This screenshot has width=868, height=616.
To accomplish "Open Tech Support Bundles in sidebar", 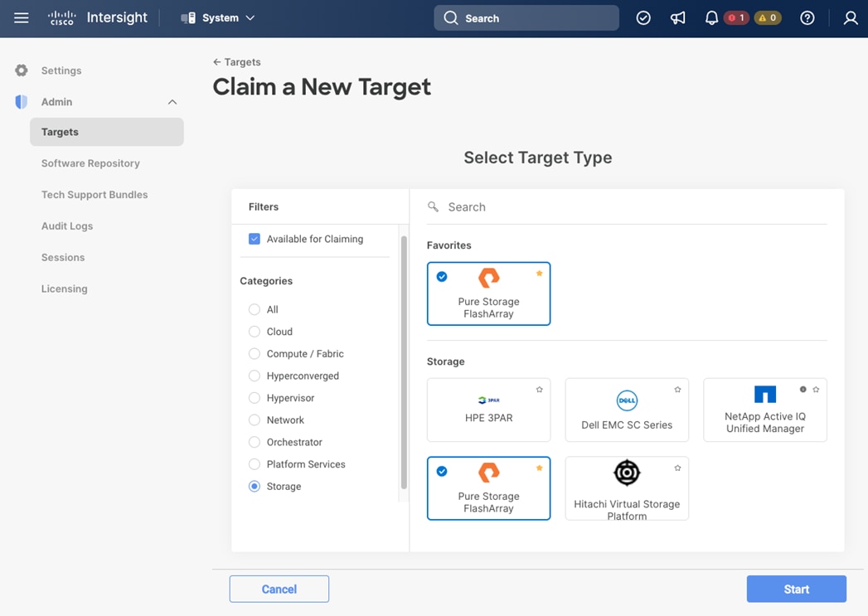I will click(x=95, y=195).
